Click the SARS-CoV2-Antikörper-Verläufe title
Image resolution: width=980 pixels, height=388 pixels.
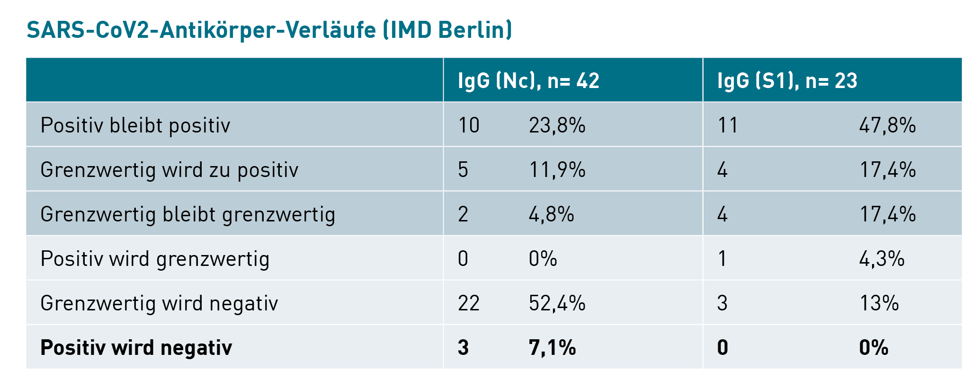pyautogui.click(x=269, y=30)
